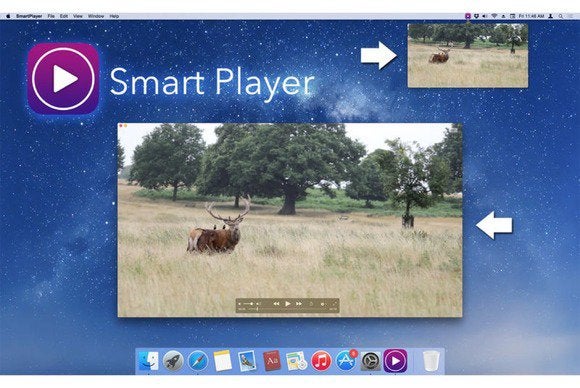580x388 pixels.
Task: Click the calendar icon in the menu bar
Action: [512, 16]
